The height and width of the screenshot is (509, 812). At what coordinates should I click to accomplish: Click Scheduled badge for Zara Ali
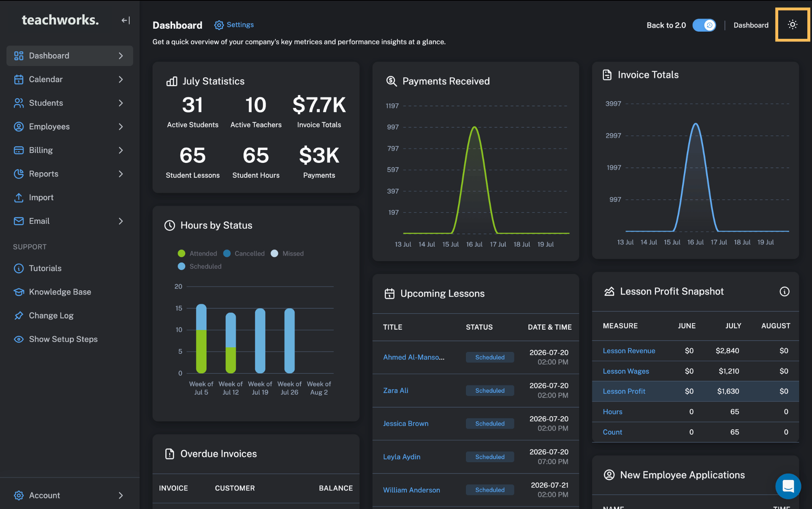tap(490, 391)
